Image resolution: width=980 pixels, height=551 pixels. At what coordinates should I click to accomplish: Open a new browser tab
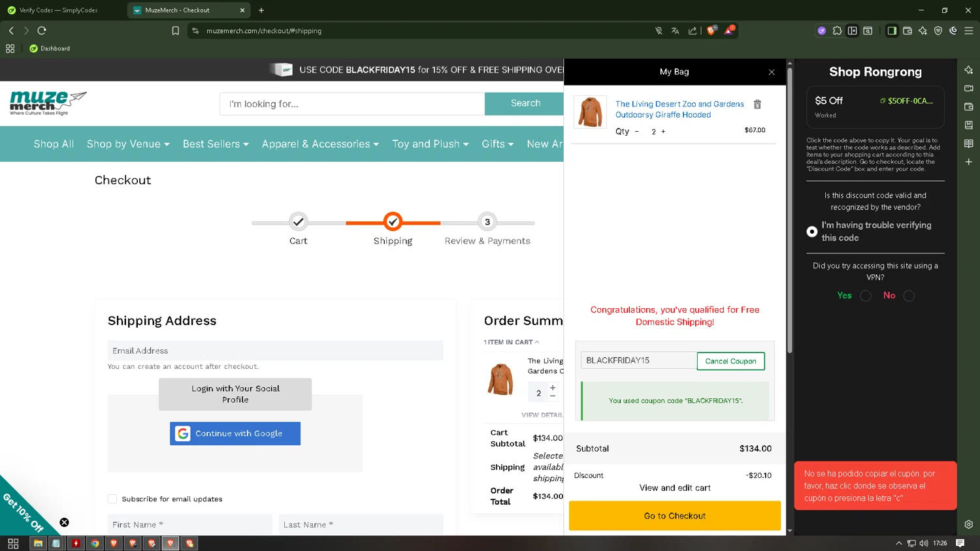point(261,10)
